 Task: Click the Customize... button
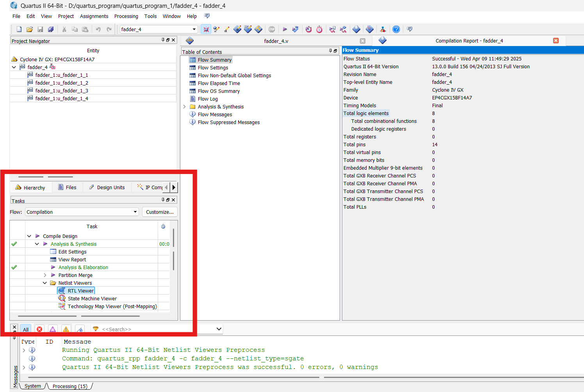pos(160,212)
